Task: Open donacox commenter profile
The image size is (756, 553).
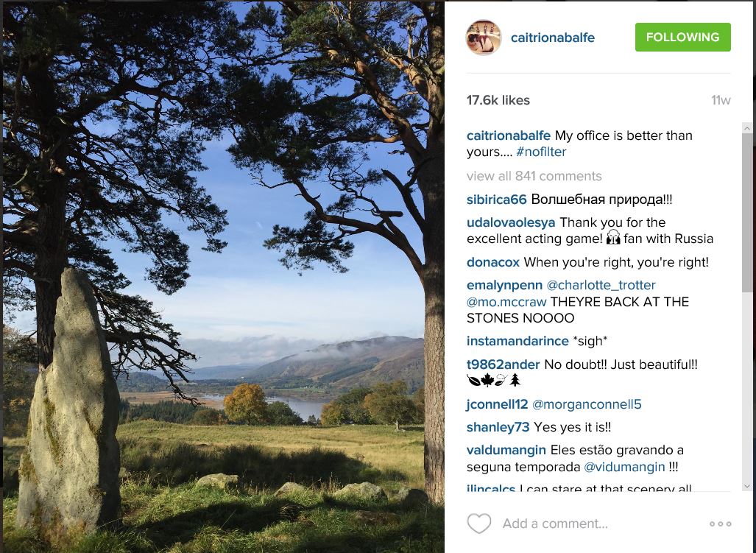Action: pyautogui.click(x=493, y=262)
